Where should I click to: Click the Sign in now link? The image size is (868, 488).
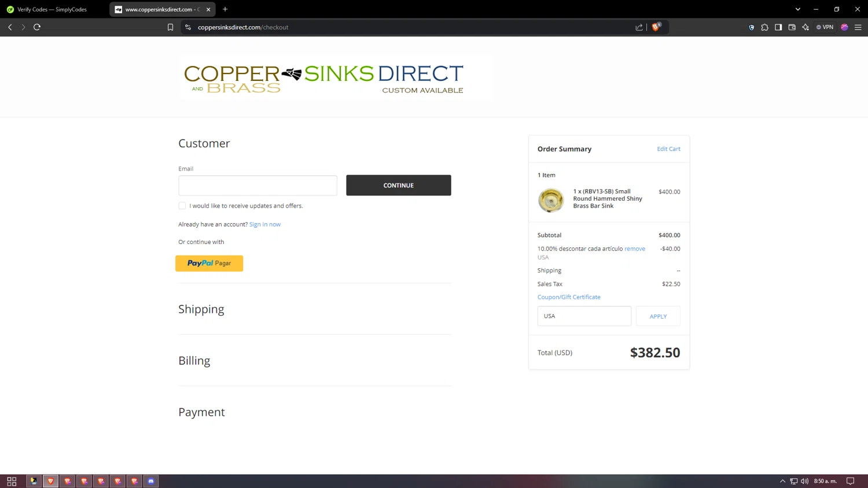(265, 224)
